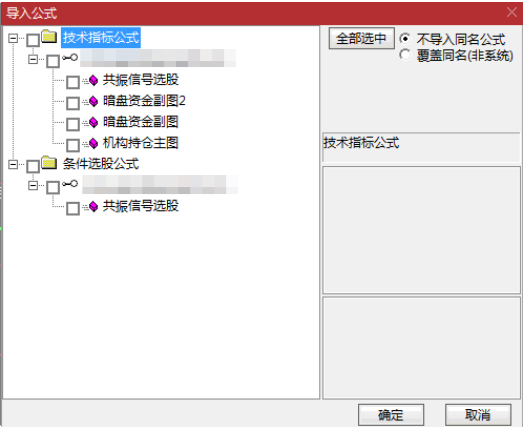
Task: Check the 暗盘资金副图2 checkbox
Action: pyautogui.click(x=73, y=103)
